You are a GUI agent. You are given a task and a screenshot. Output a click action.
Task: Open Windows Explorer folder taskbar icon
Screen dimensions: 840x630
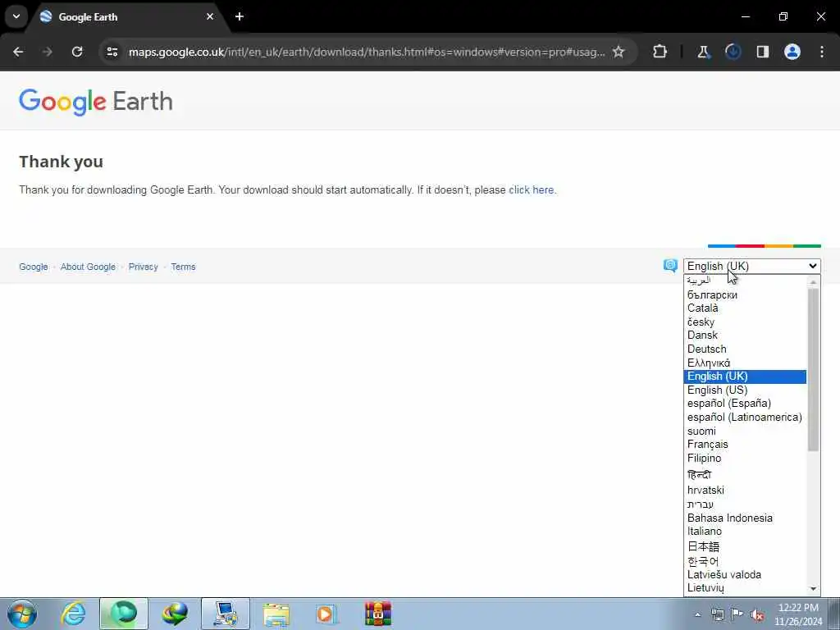tap(276, 614)
